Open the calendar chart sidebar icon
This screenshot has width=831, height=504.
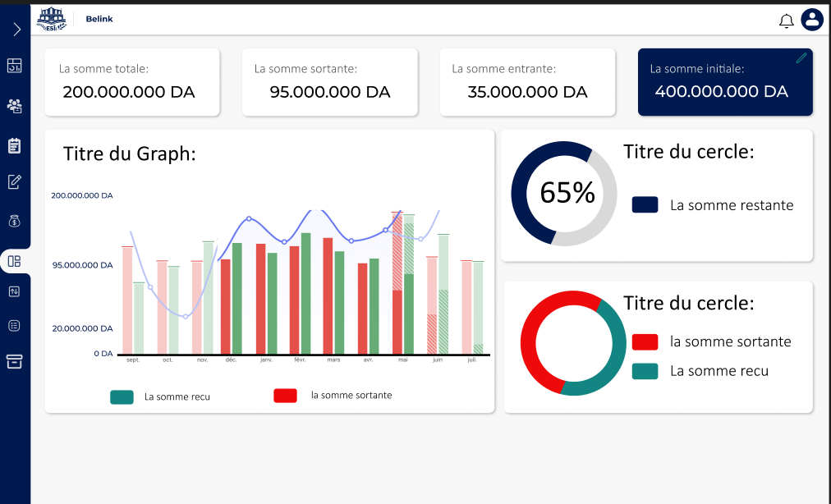pyautogui.click(x=15, y=66)
